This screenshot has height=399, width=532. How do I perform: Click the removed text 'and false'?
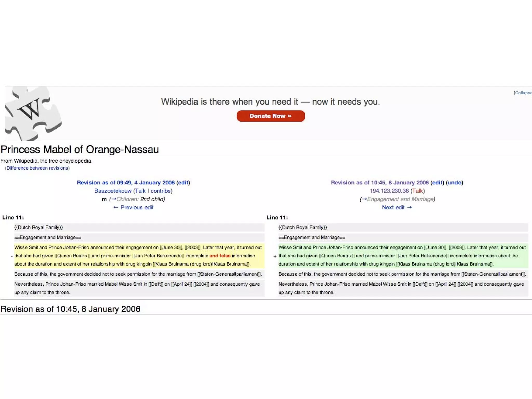pos(220,256)
